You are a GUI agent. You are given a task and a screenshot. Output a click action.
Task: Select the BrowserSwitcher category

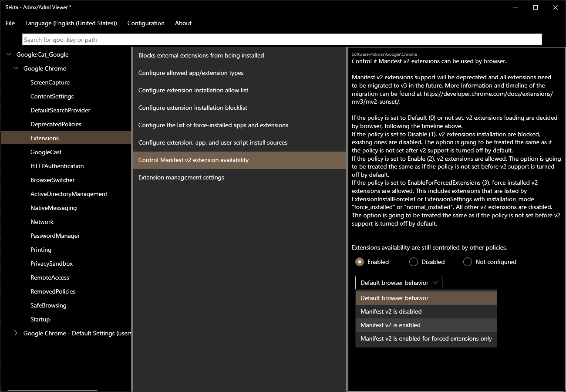coord(66,180)
